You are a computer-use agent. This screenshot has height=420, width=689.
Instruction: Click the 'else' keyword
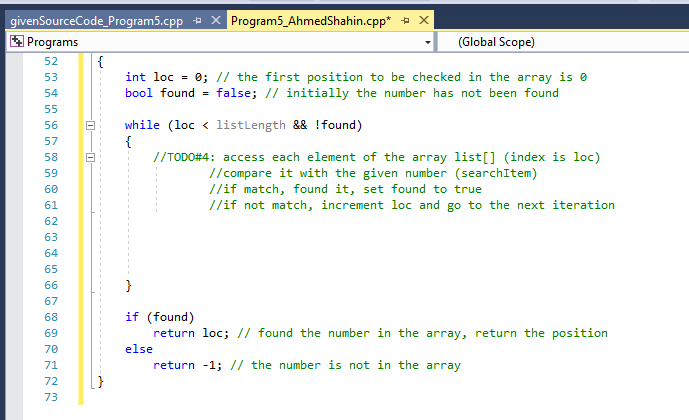(x=139, y=349)
